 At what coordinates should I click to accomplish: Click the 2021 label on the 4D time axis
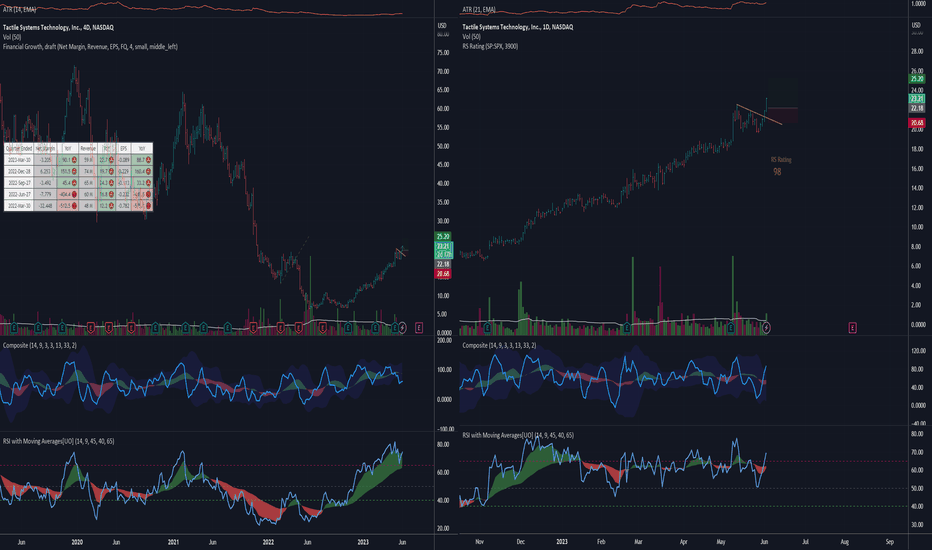point(173,542)
